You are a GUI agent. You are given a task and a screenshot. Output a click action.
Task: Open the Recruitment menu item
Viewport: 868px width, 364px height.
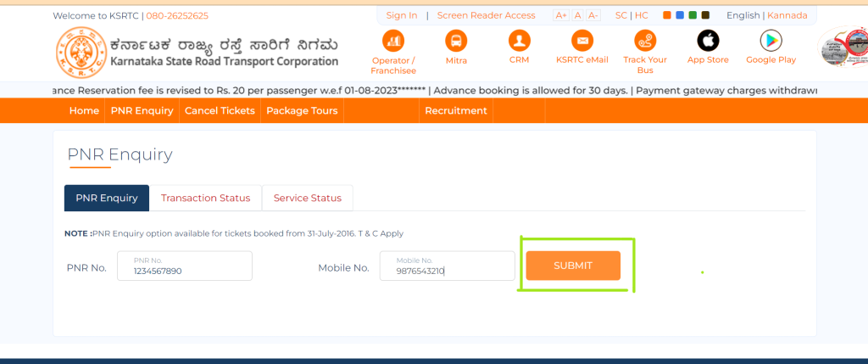coord(455,111)
